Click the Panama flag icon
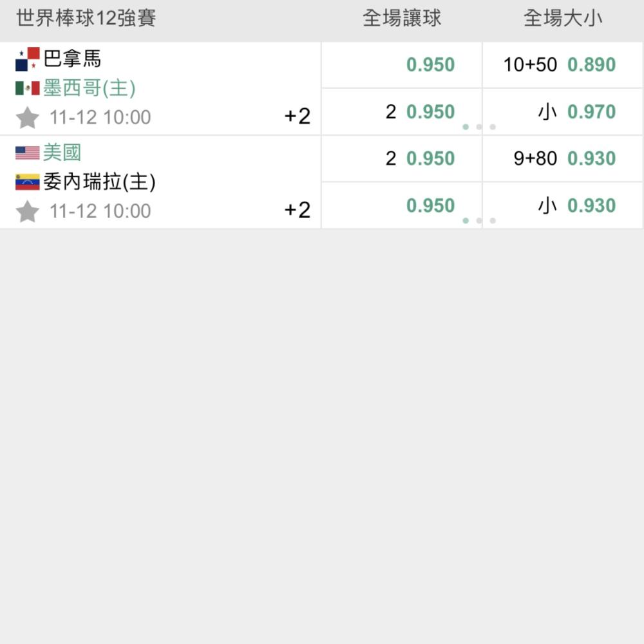Screen dimensions: 644x644 pyautogui.click(x=27, y=59)
